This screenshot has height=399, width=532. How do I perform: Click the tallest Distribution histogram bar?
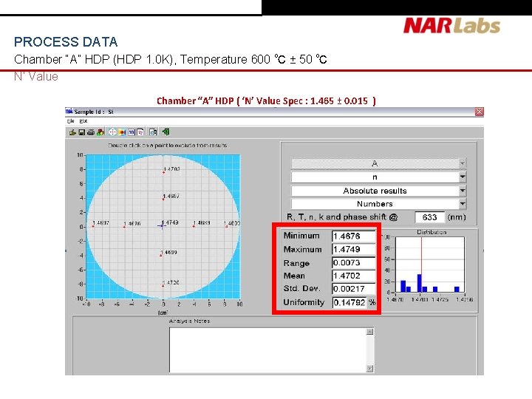420,283
